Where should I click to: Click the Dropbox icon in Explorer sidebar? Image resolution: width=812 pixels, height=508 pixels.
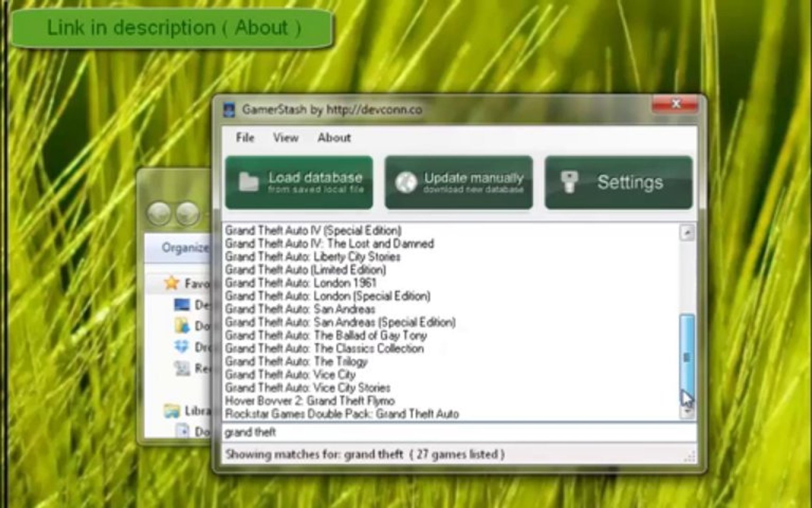coord(182,347)
